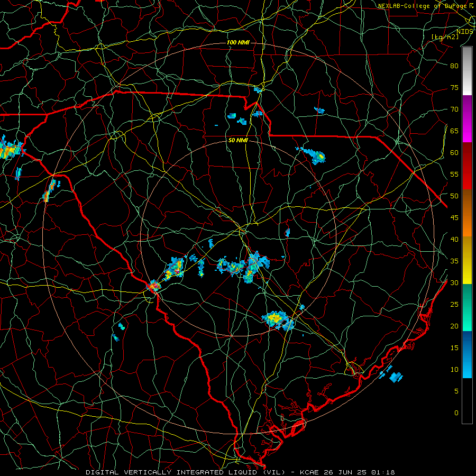Click the 55 value on the scale
476x476 pixels.
click(454, 174)
